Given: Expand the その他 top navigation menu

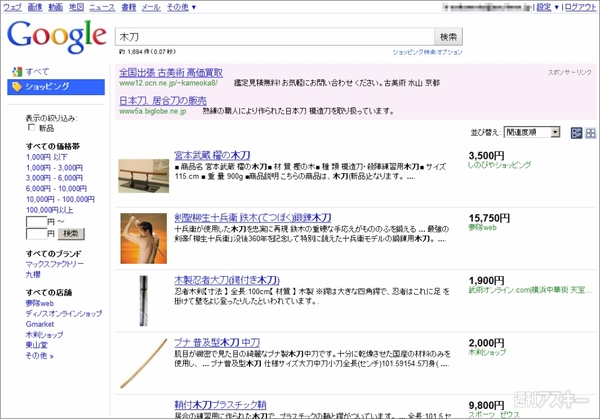Looking at the screenshot, I should pos(181,7).
